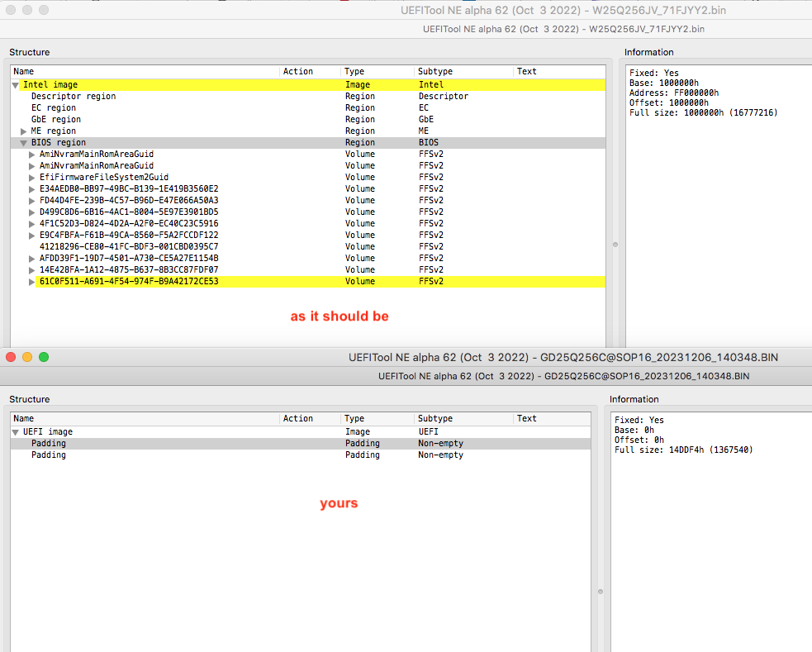Click the first Non-empty subtype cell
812x652 pixels.
click(x=441, y=443)
